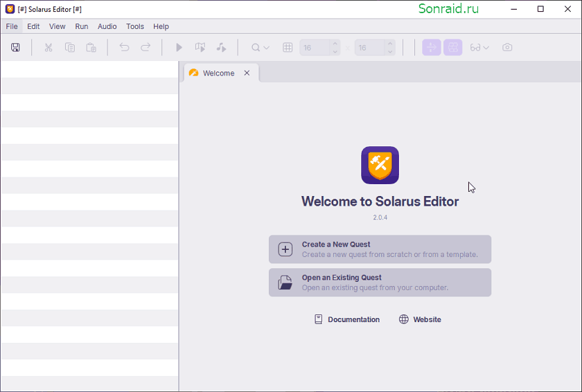Minimize the Solarus Editor window
This screenshot has height=392, width=582.
pos(513,9)
